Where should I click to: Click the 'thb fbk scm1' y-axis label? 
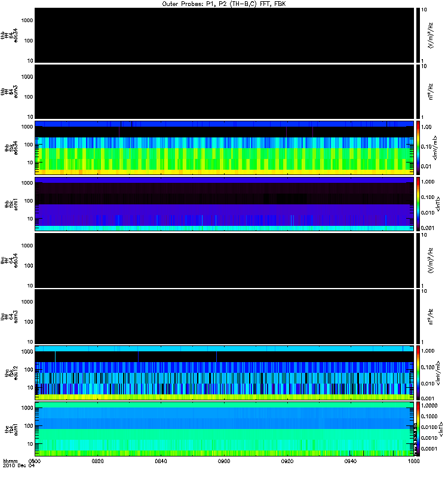(x=11, y=204)
